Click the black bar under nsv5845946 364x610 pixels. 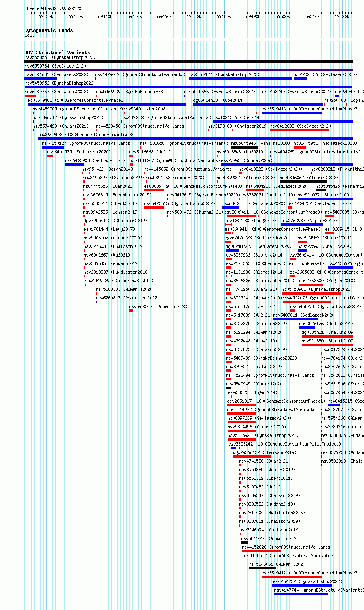tap(245, 147)
